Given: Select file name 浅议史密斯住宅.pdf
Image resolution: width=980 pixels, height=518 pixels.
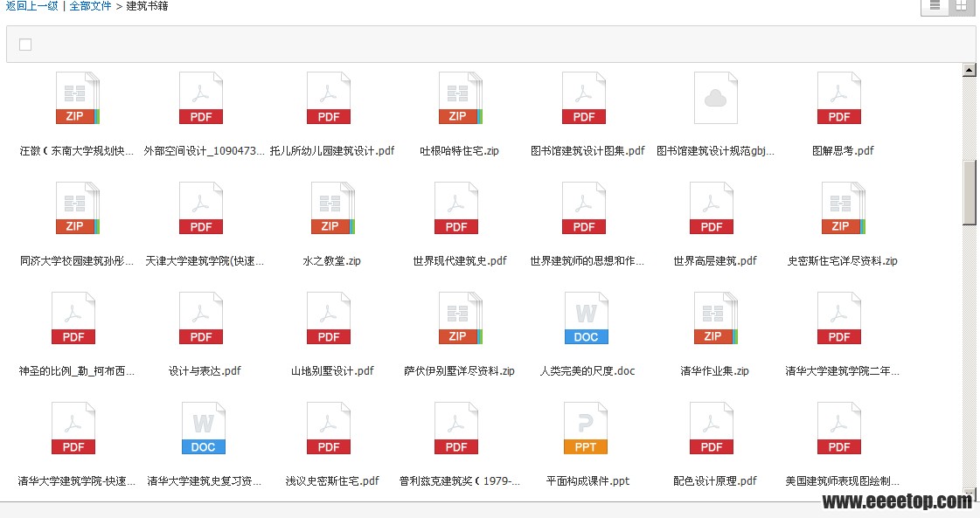Looking at the screenshot, I should pyautogui.click(x=332, y=481).
